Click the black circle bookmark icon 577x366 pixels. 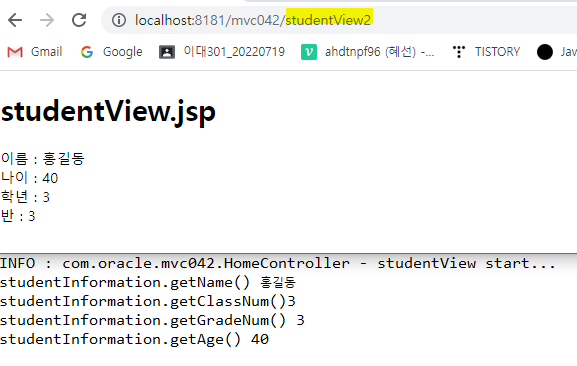click(x=545, y=52)
